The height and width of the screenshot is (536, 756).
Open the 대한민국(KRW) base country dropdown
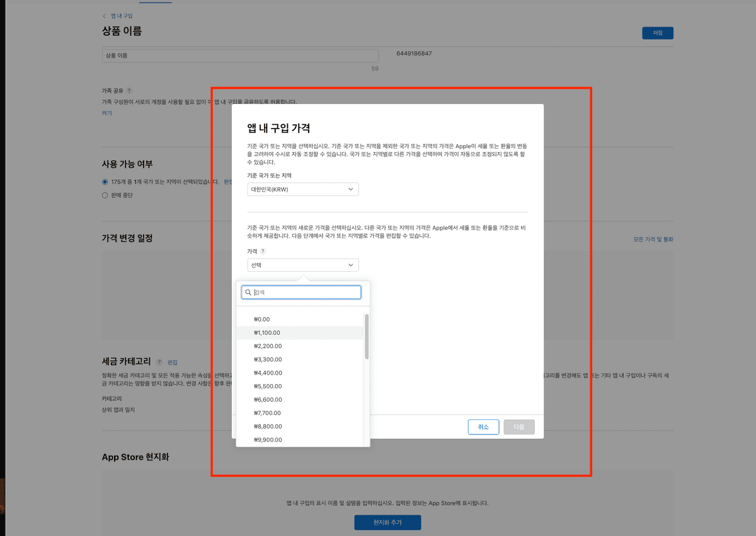[303, 189]
